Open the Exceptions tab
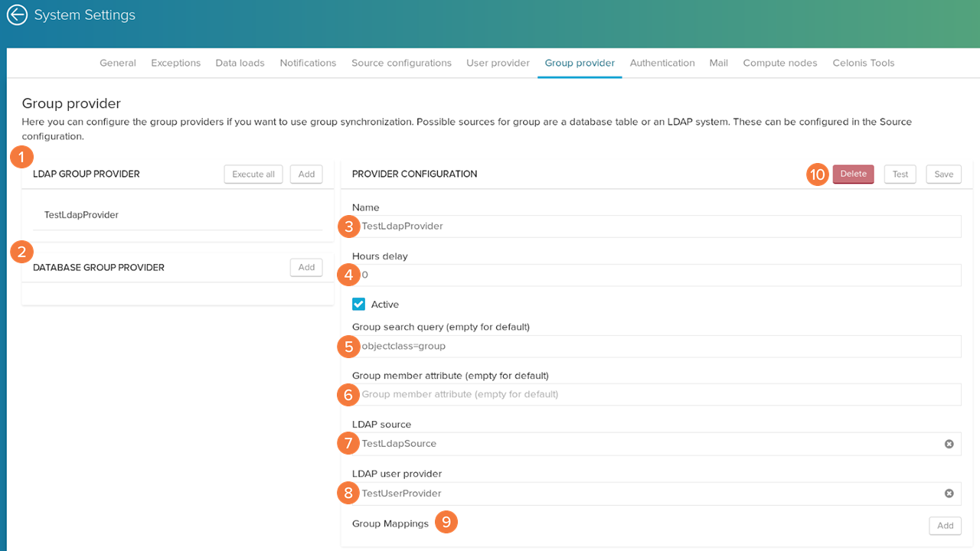The height and width of the screenshot is (551, 980). click(x=175, y=63)
